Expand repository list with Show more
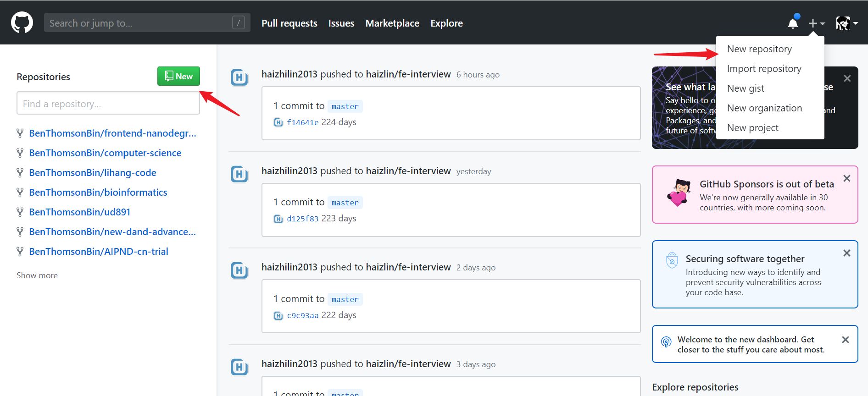868x396 pixels. pos(37,275)
